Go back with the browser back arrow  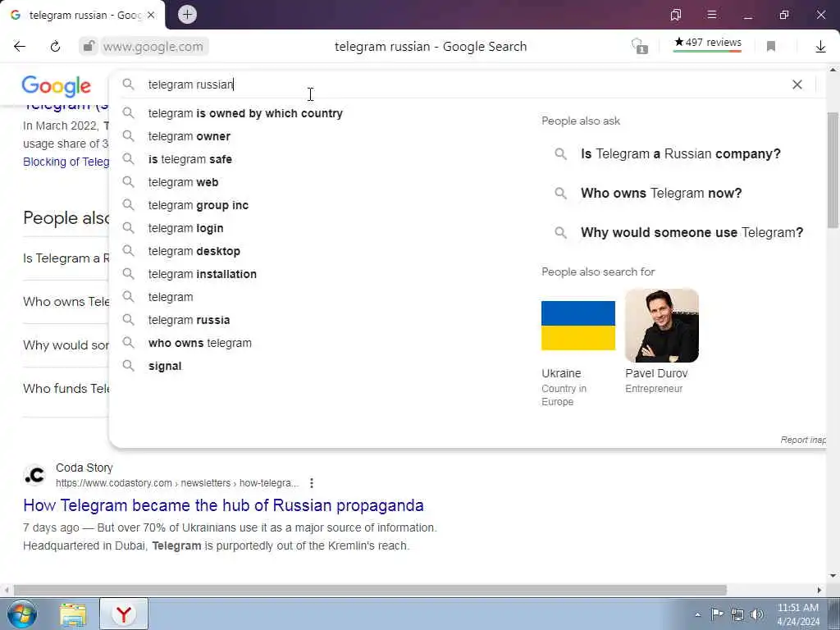click(20, 47)
